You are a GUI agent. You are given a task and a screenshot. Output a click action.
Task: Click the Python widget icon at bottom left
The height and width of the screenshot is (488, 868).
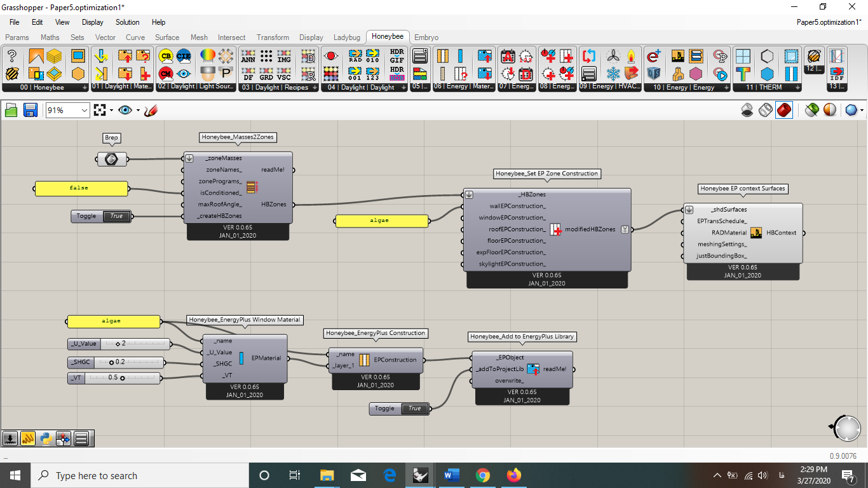click(x=45, y=438)
